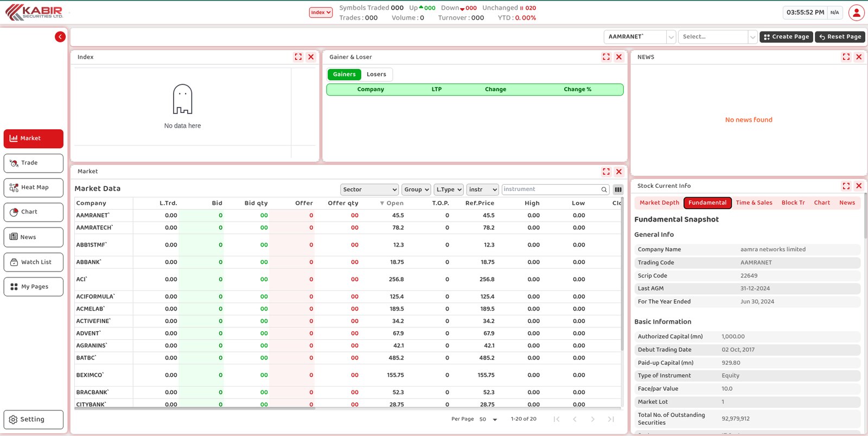Image resolution: width=868 pixels, height=436 pixels.
Task: Click the Kabir Securities logo
Action: tap(34, 12)
